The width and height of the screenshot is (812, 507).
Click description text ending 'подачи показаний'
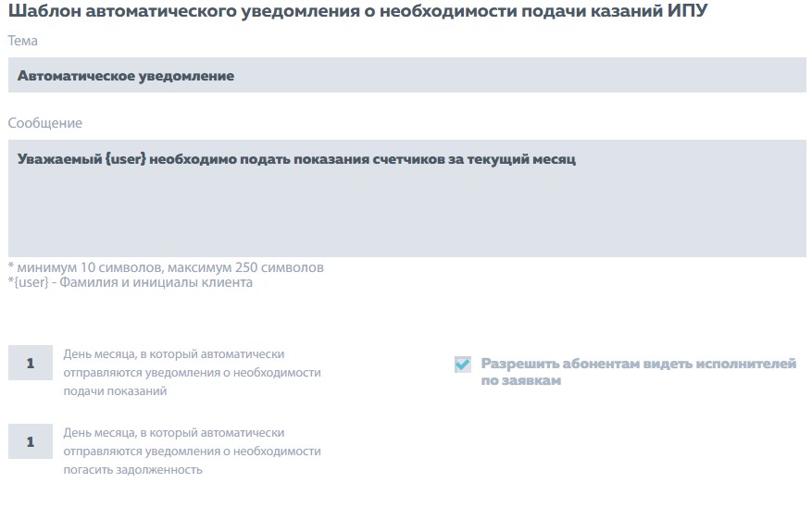(193, 373)
